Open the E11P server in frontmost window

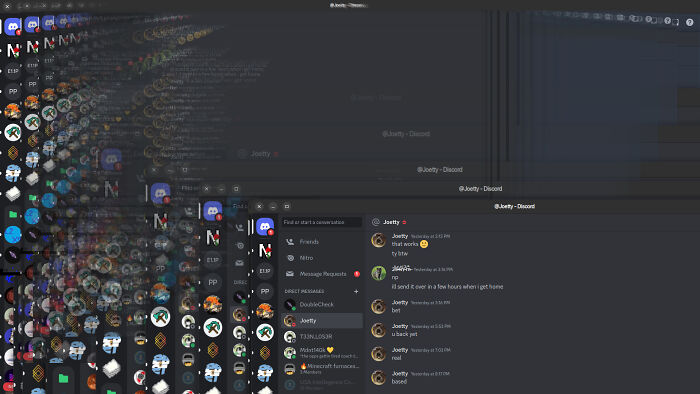(265, 271)
